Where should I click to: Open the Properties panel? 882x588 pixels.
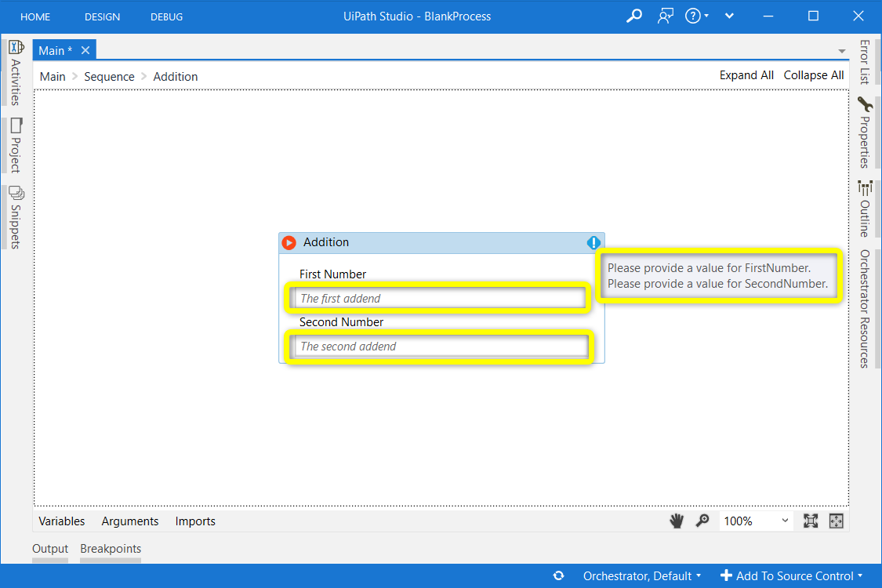pos(865,133)
